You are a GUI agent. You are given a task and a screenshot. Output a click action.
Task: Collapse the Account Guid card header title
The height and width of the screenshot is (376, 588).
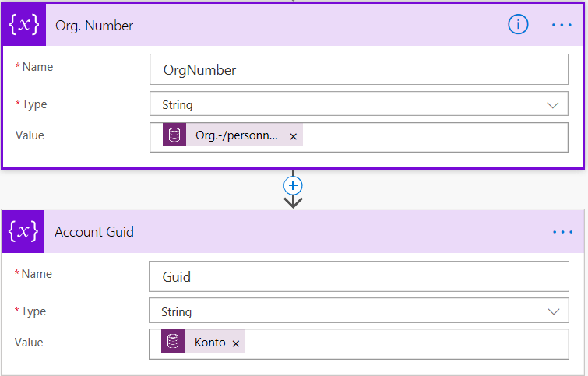(94, 232)
